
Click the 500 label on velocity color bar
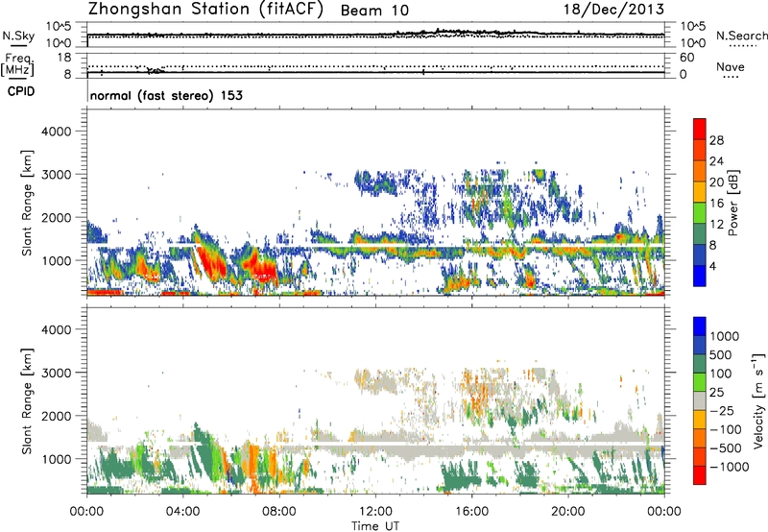[720, 354]
